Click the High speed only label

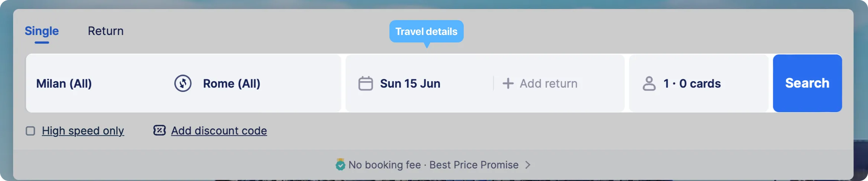tap(83, 131)
